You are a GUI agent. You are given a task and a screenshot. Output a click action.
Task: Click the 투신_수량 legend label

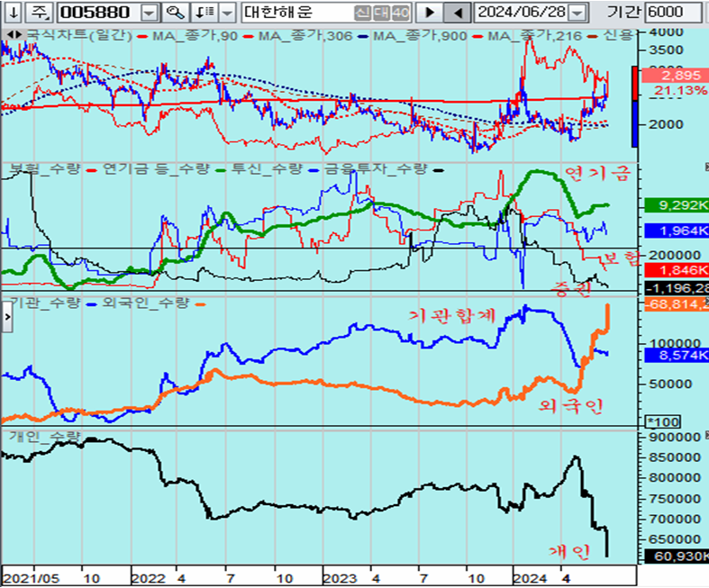pos(266,169)
